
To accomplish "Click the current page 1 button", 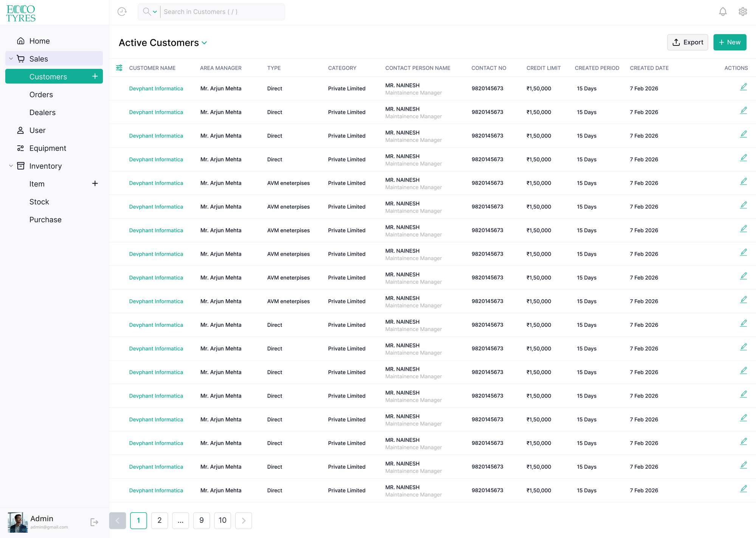I will [x=138, y=521].
